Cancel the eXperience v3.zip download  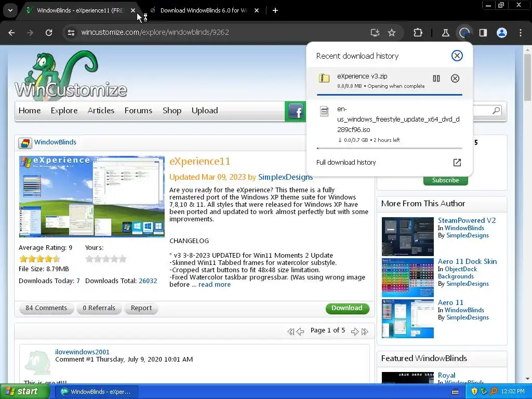[455, 79]
